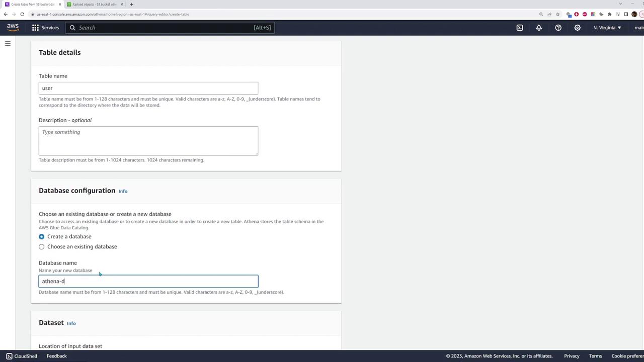Select Choose an existing database option

coord(42,246)
